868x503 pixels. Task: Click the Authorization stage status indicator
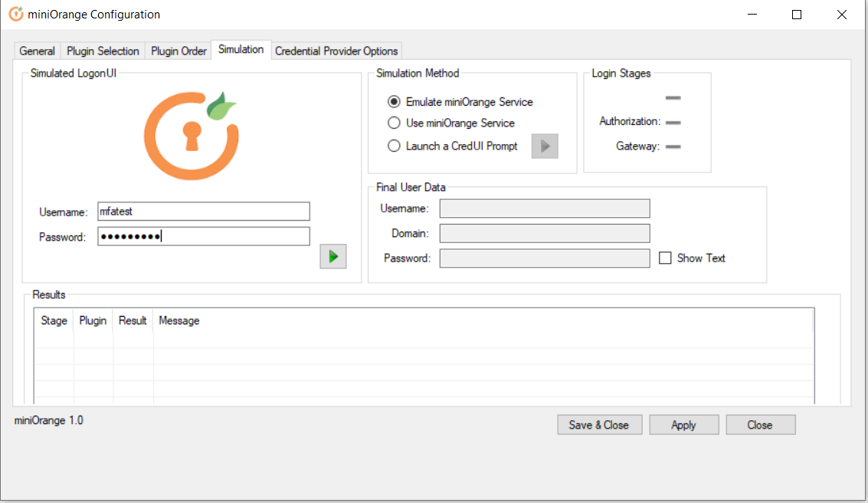coord(673,122)
